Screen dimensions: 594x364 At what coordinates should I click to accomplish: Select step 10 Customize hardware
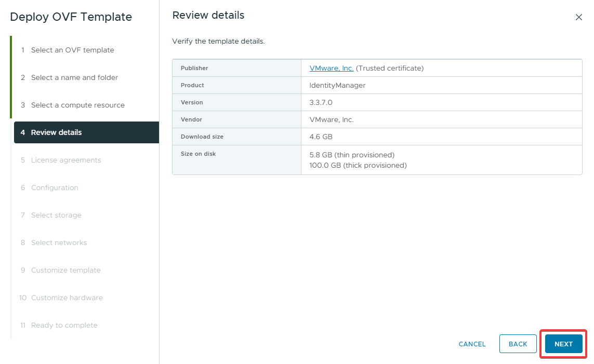pos(67,298)
